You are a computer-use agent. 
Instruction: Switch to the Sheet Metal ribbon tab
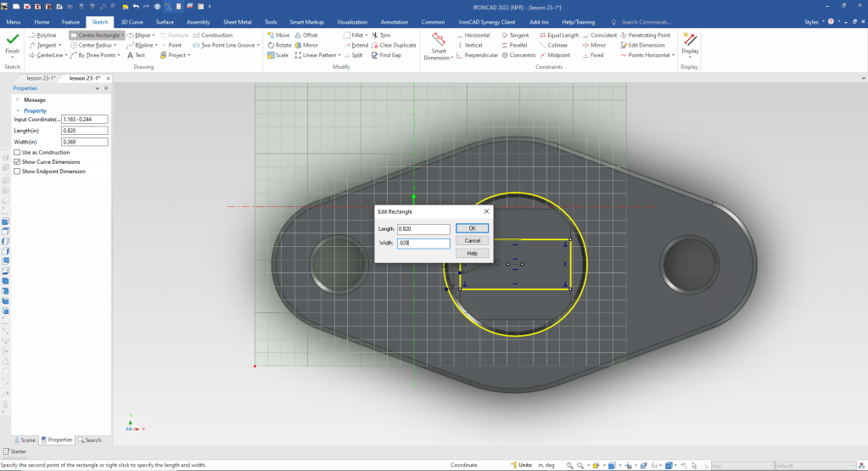237,21
